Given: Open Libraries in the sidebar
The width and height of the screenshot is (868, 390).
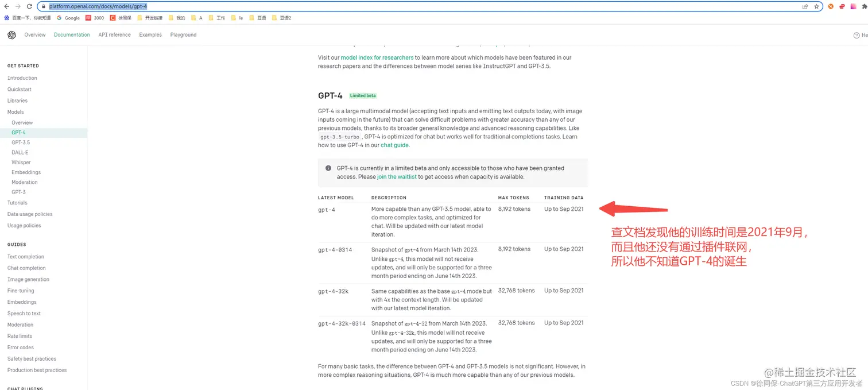Looking at the screenshot, I should (17, 101).
